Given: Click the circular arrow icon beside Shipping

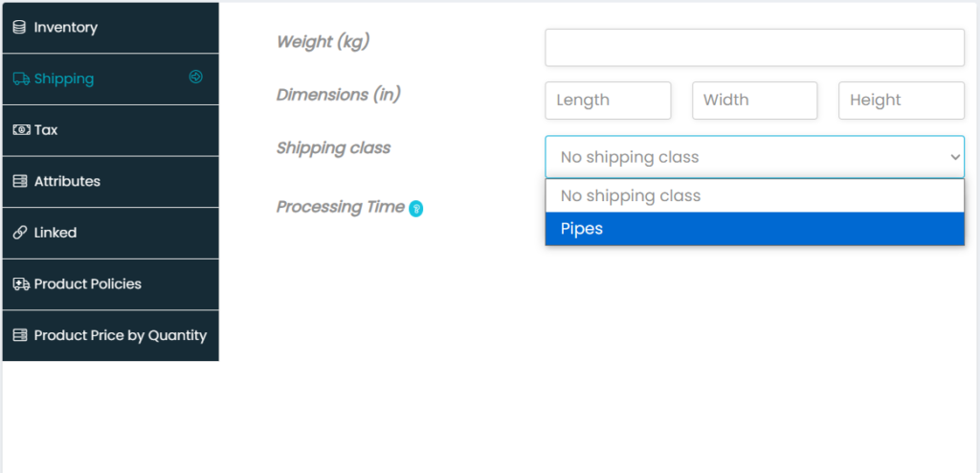Looking at the screenshot, I should pos(196,77).
